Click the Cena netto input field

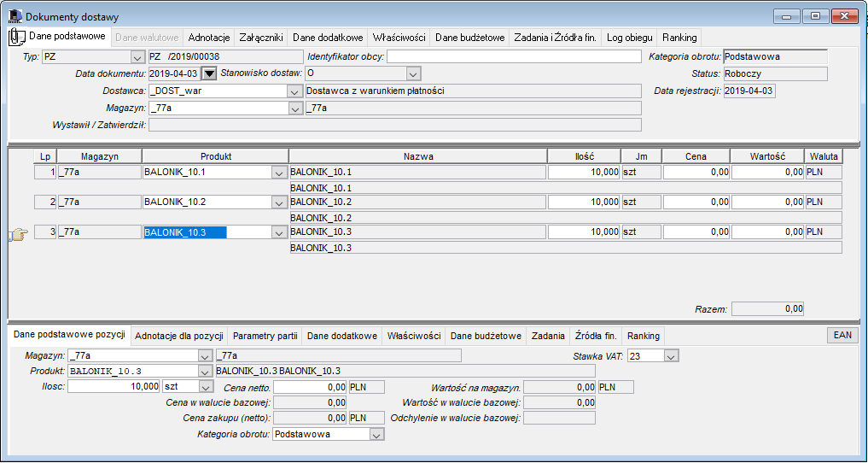coord(310,387)
